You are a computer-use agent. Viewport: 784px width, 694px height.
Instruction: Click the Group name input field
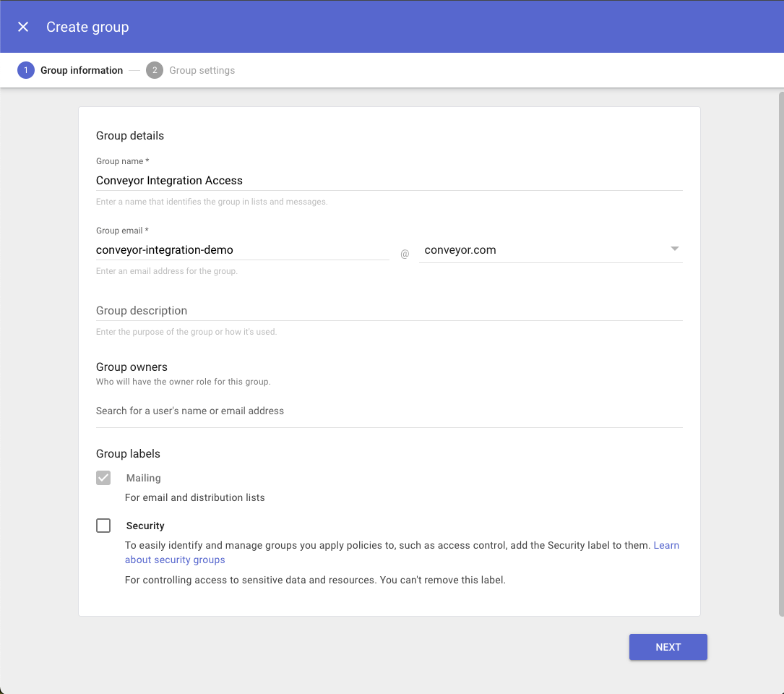389,181
